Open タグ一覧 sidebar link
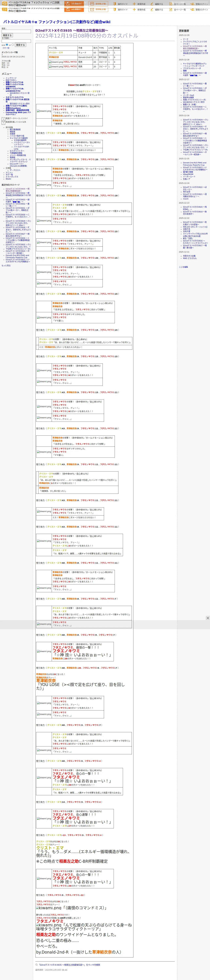This screenshot has height=980, width=210. coord(9,175)
